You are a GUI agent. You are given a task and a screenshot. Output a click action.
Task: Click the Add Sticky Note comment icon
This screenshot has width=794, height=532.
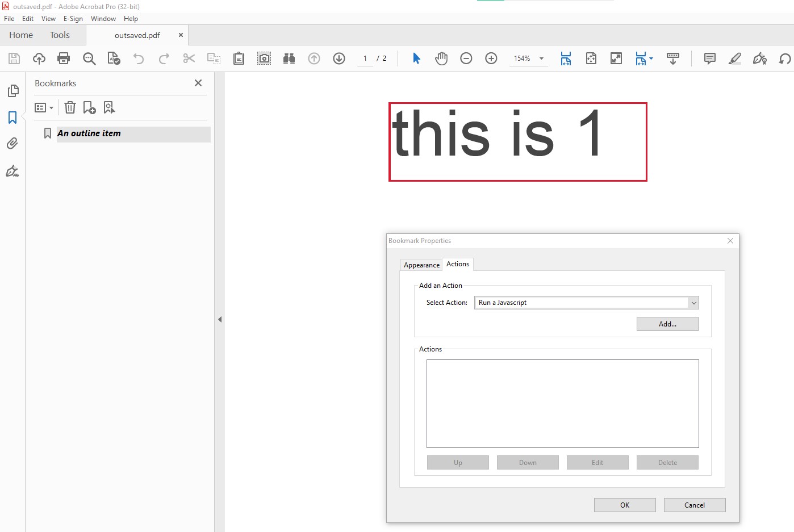click(709, 58)
